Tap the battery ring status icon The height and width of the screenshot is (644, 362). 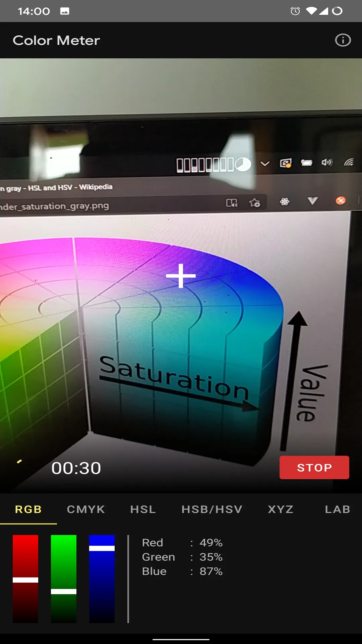(x=337, y=11)
